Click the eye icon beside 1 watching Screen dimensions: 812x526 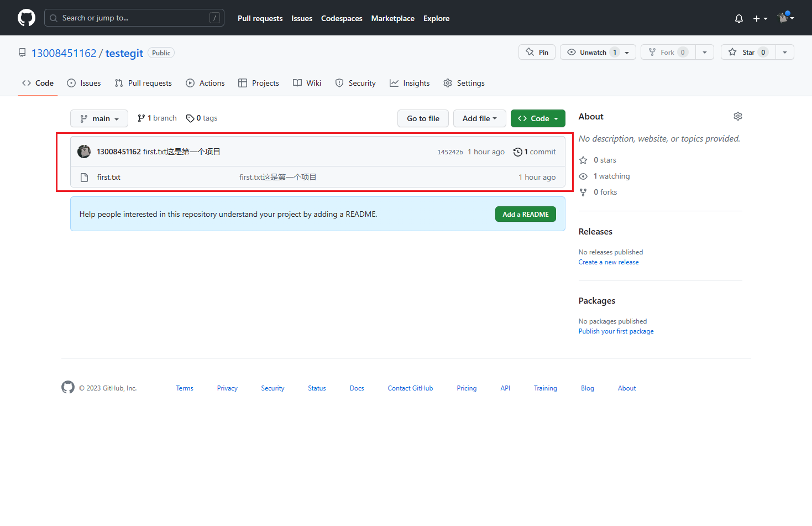pyautogui.click(x=583, y=176)
